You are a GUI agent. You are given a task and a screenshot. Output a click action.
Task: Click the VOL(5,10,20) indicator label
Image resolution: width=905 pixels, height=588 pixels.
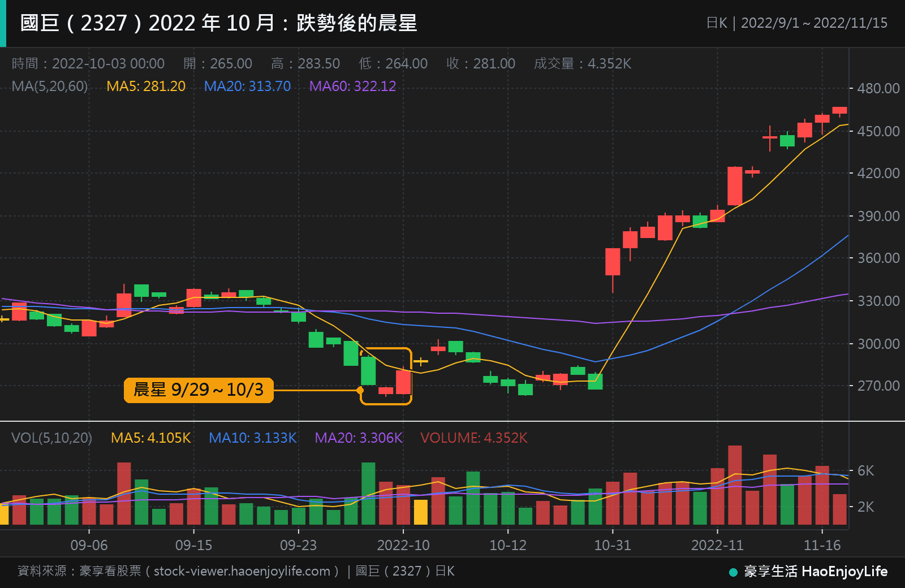click(x=51, y=438)
